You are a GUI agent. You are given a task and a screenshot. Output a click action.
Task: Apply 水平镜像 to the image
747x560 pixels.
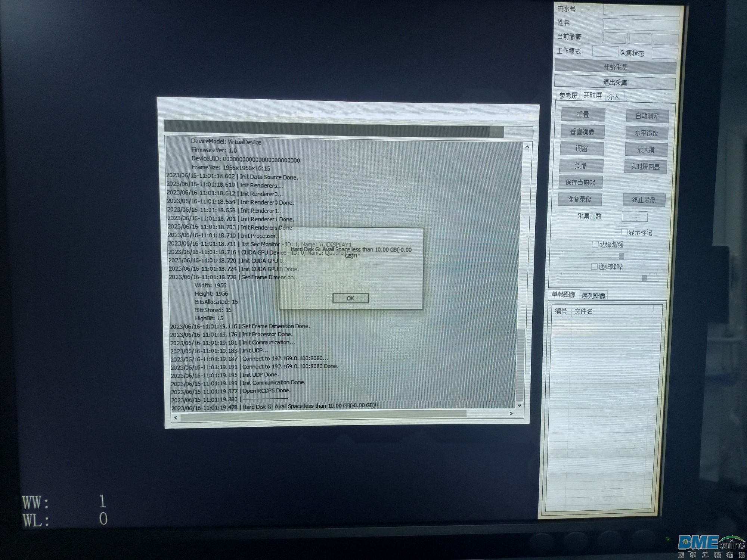coord(647,133)
